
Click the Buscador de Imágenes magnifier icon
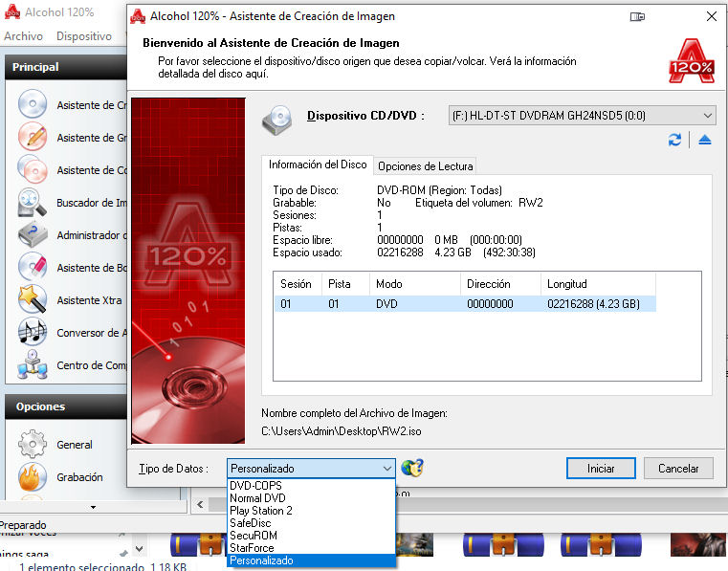[x=32, y=202]
